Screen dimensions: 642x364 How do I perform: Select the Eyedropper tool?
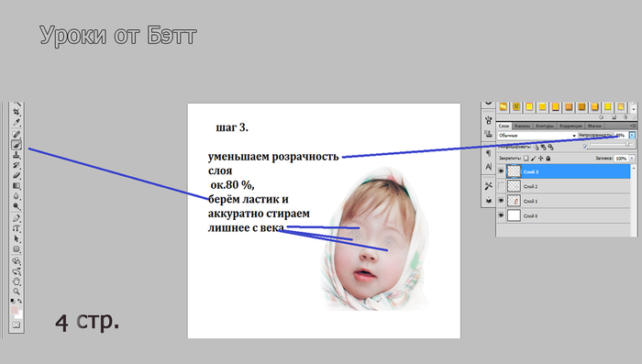tap(17, 122)
